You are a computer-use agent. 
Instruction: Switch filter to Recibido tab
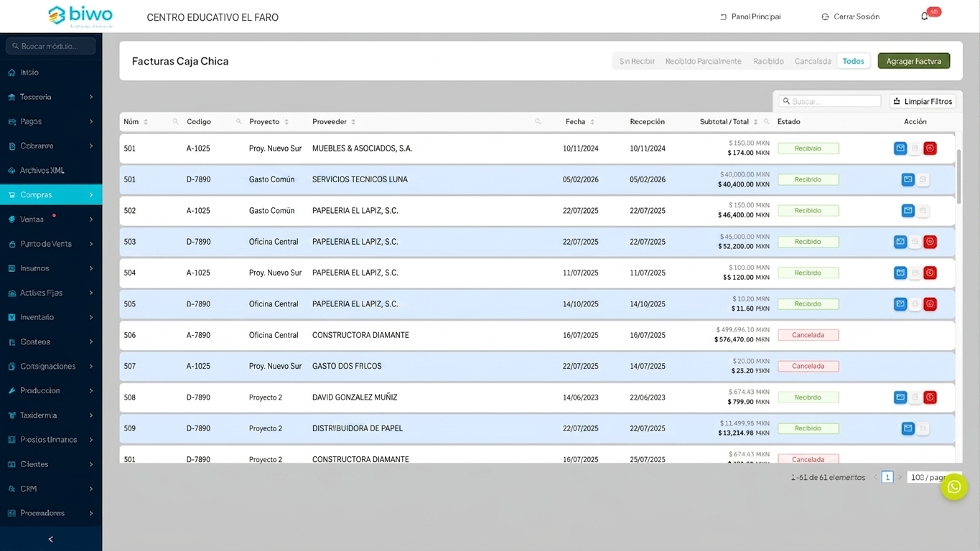point(768,61)
